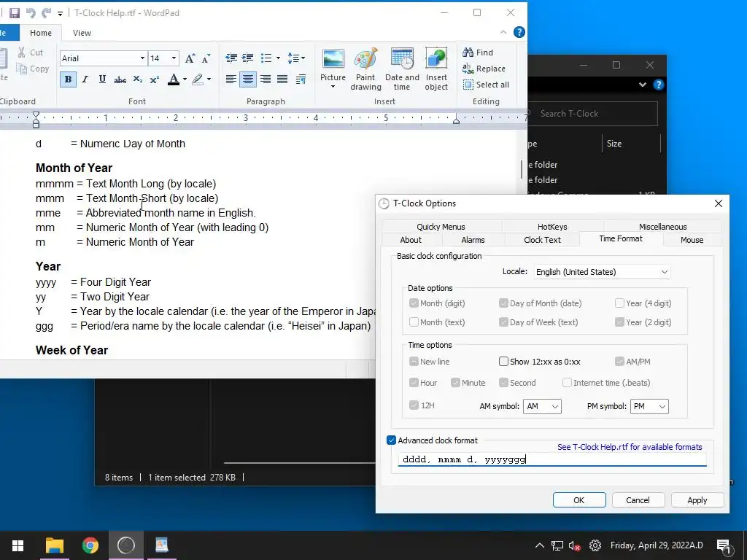Click the Windows Start button
This screenshot has width=747, height=560.
coord(18,545)
